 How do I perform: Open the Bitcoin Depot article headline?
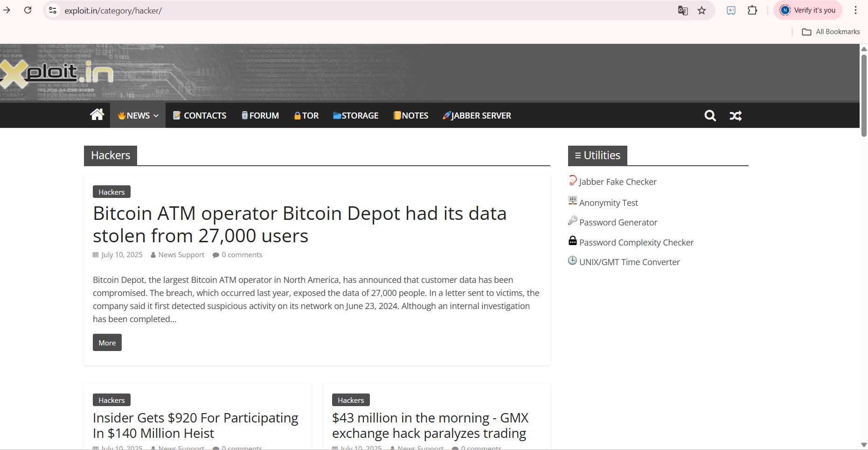point(299,225)
